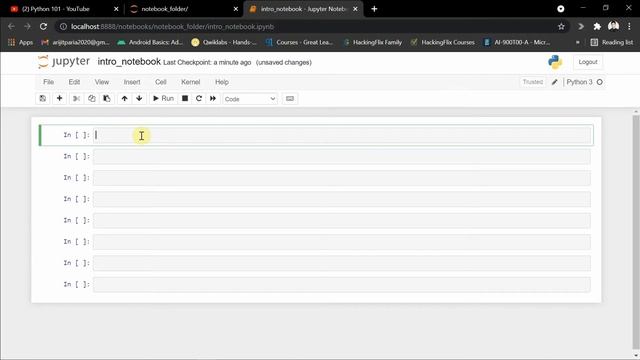
Task: Focus the fourth code cell input
Action: point(342,199)
